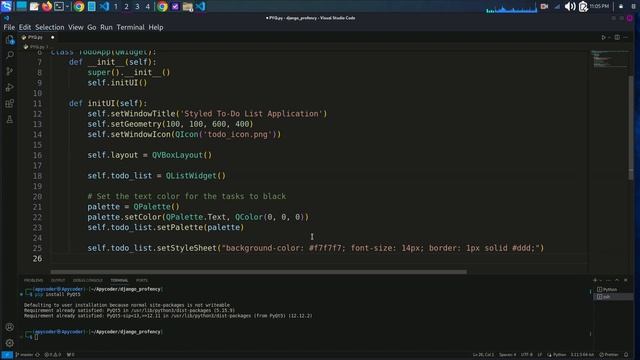Open the notifications bell in the status bar
This screenshot has width=640, height=360.
click(x=626, y=355)
